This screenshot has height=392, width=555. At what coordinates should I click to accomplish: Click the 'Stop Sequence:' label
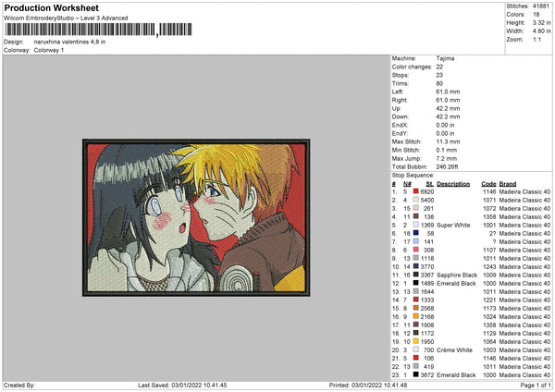(413, 175)
